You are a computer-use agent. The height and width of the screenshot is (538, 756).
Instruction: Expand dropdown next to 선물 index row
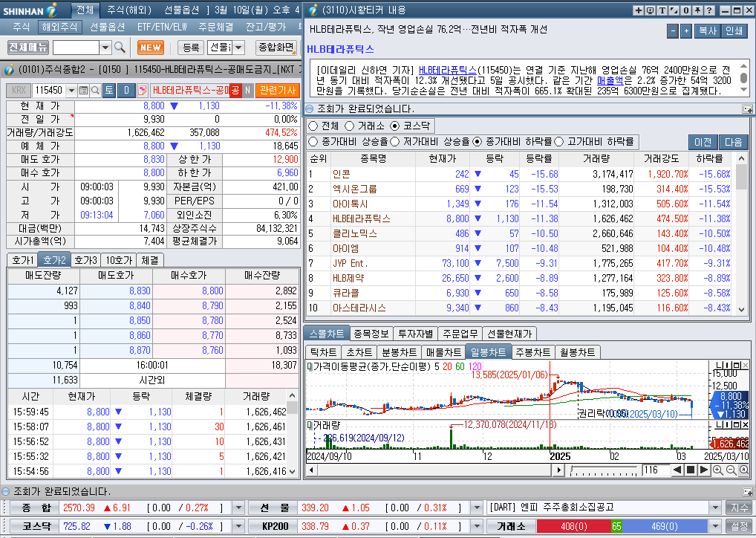[476, 508]
